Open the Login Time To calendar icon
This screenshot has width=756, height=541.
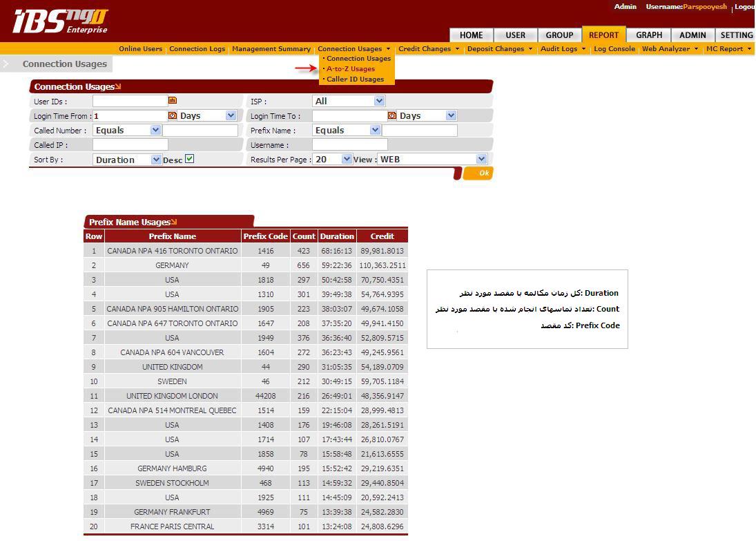[x=392, y=116]
